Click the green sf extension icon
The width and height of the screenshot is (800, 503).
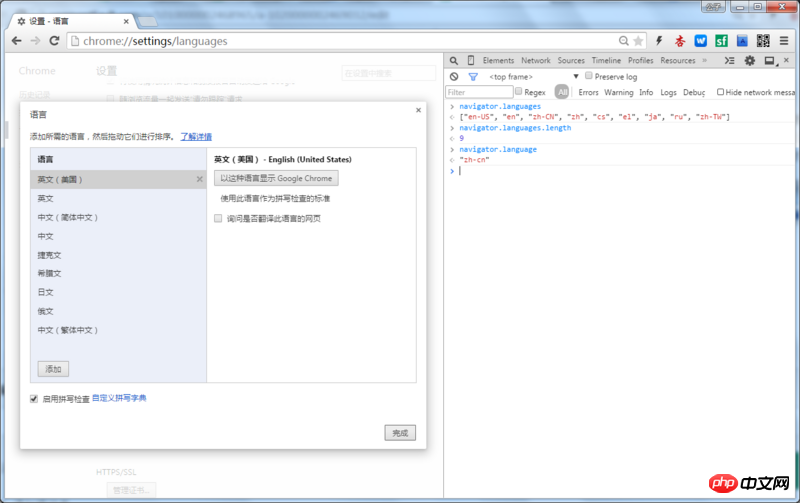coord(721,41)
